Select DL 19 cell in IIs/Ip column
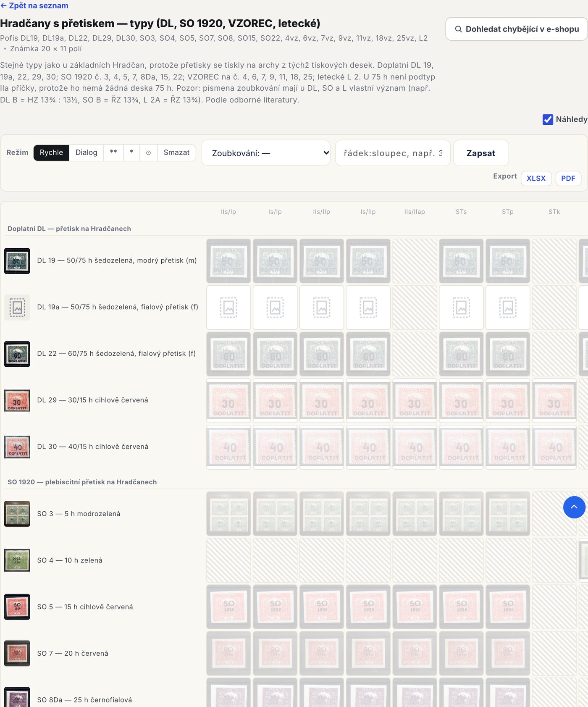This screenshot has height=707, width=588. [x=228, y=261]
